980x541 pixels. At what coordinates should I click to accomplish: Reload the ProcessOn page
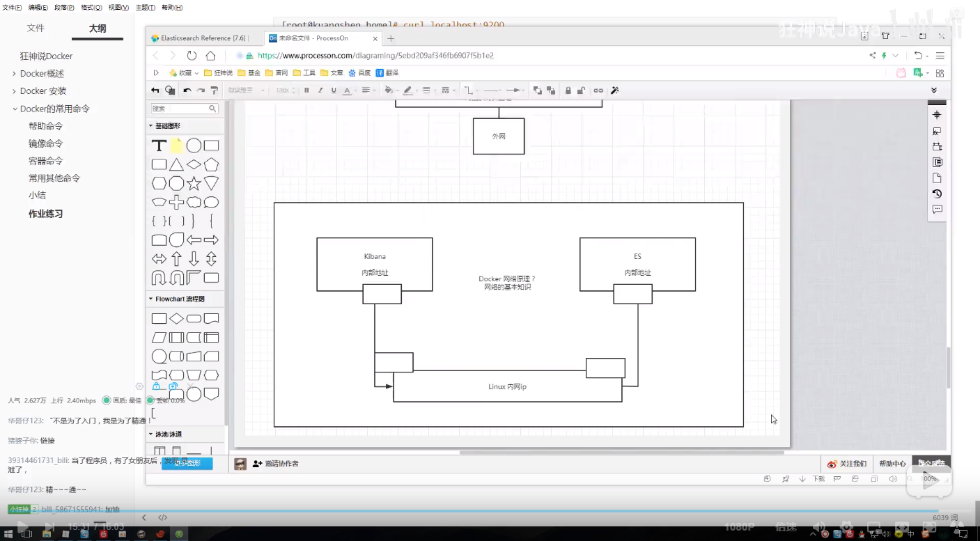pos(192,56)
